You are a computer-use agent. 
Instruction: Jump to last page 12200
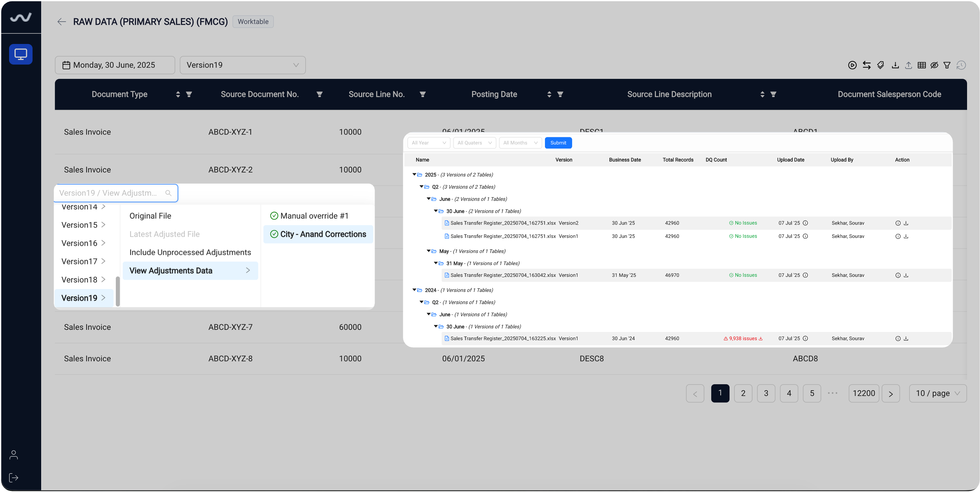[x=863, y=393]
